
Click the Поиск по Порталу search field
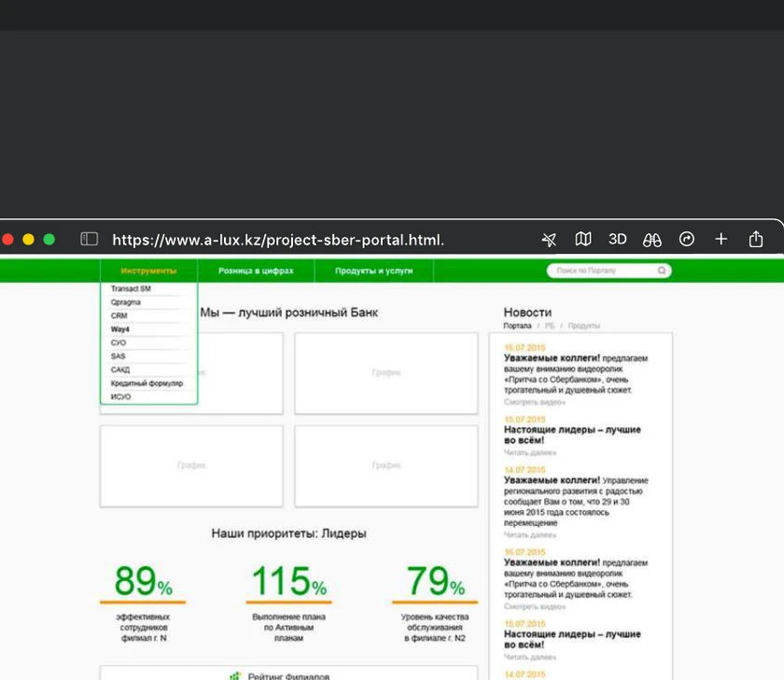pyautogui.click(x=602, y=271)
